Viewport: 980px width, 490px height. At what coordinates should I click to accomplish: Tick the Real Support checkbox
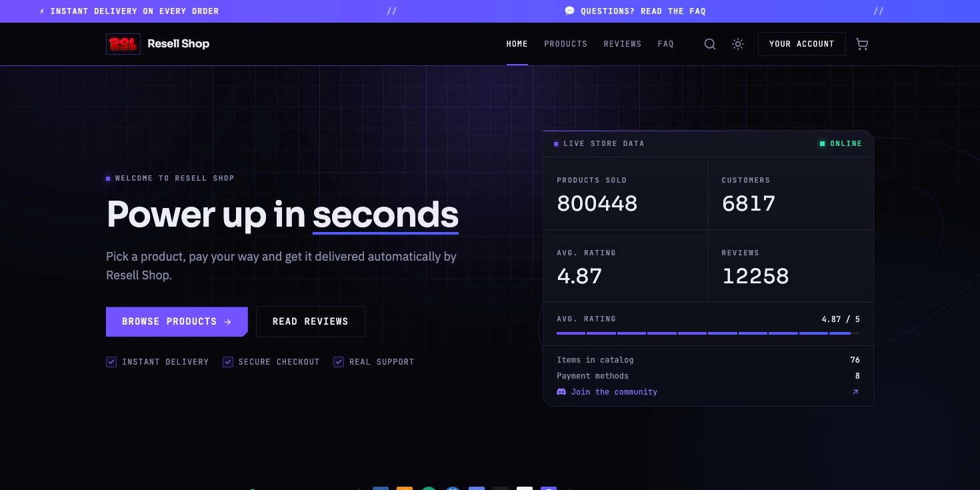tap(339, 362)
